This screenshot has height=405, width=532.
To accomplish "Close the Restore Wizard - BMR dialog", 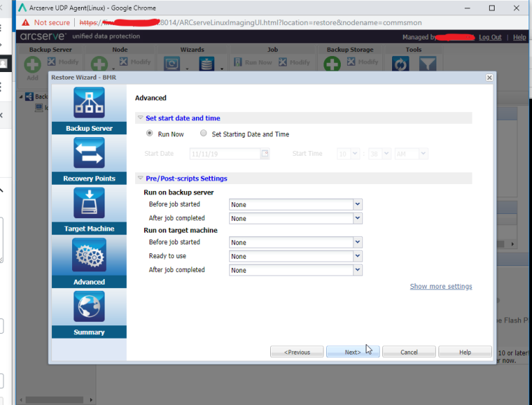I will pos(489,78).
